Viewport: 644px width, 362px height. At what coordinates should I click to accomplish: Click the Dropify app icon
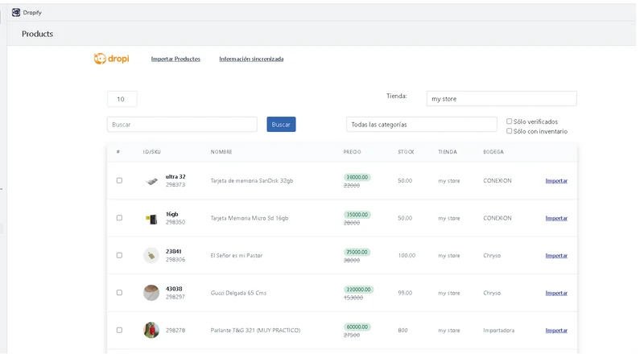(16, 12)
